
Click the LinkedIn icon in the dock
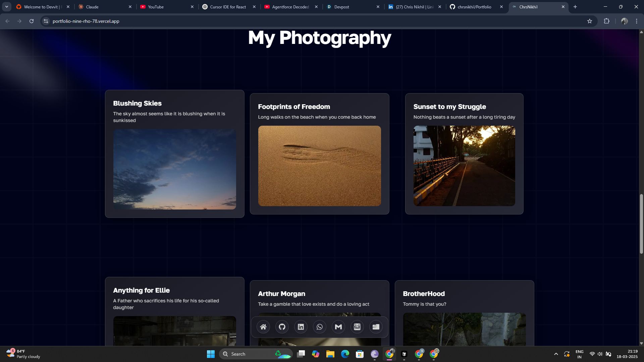click(301, 327)
